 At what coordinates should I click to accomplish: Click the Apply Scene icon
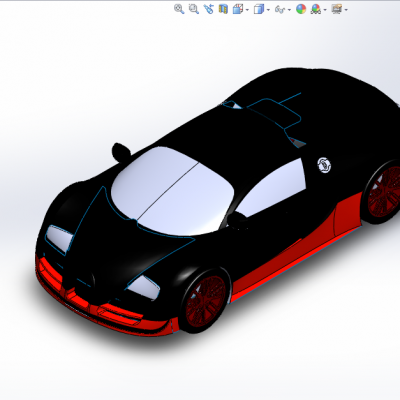click(315, 9)
